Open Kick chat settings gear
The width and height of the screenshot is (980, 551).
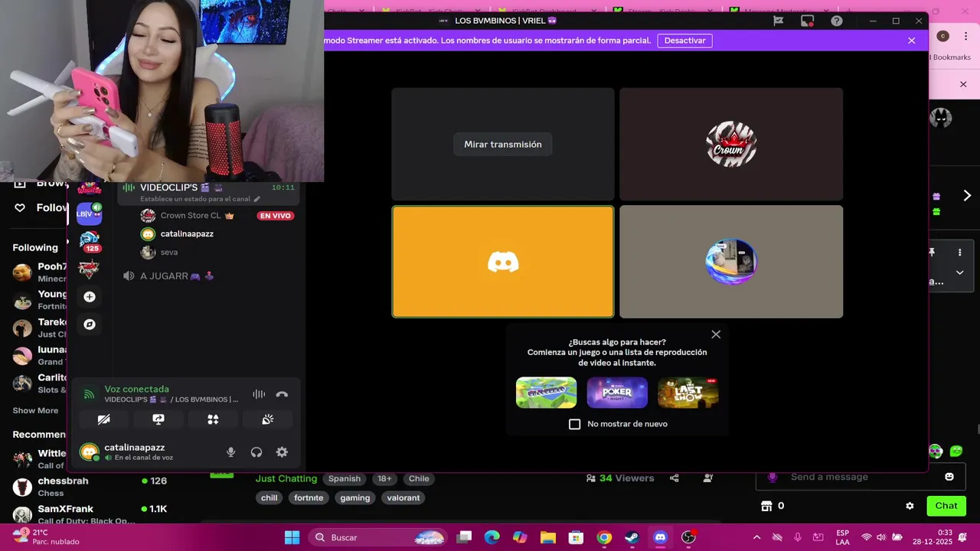pyautogui.click(x=910, y=506)
